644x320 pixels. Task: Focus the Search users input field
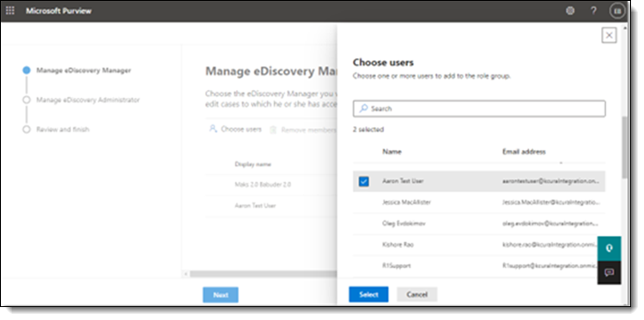click(479, 109)
